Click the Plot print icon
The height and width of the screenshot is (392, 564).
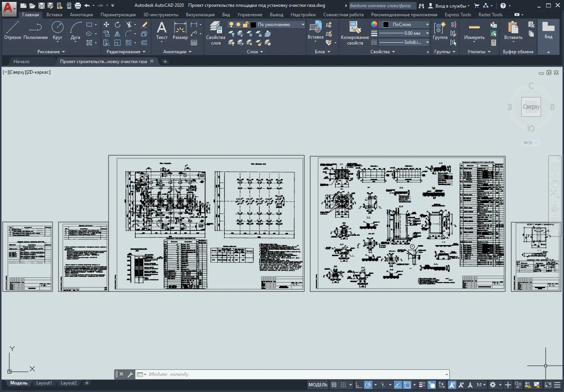pos(78,5)
